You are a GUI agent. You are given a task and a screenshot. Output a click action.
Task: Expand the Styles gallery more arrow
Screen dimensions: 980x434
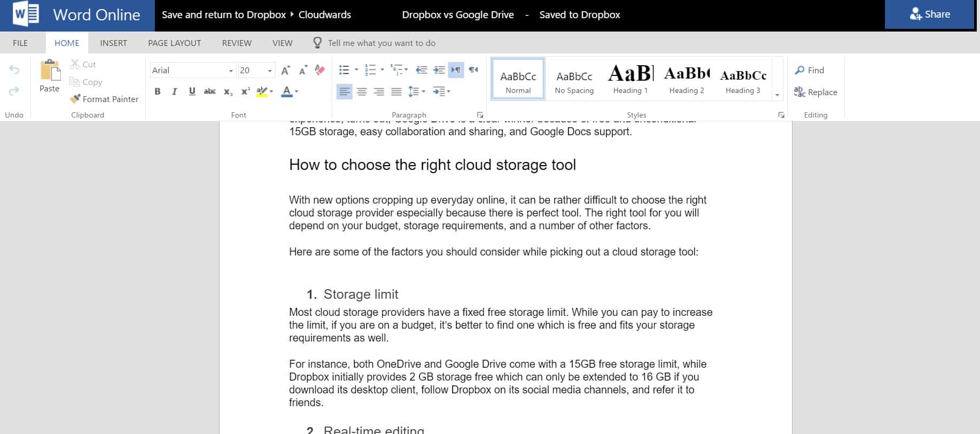pos(778,95)
